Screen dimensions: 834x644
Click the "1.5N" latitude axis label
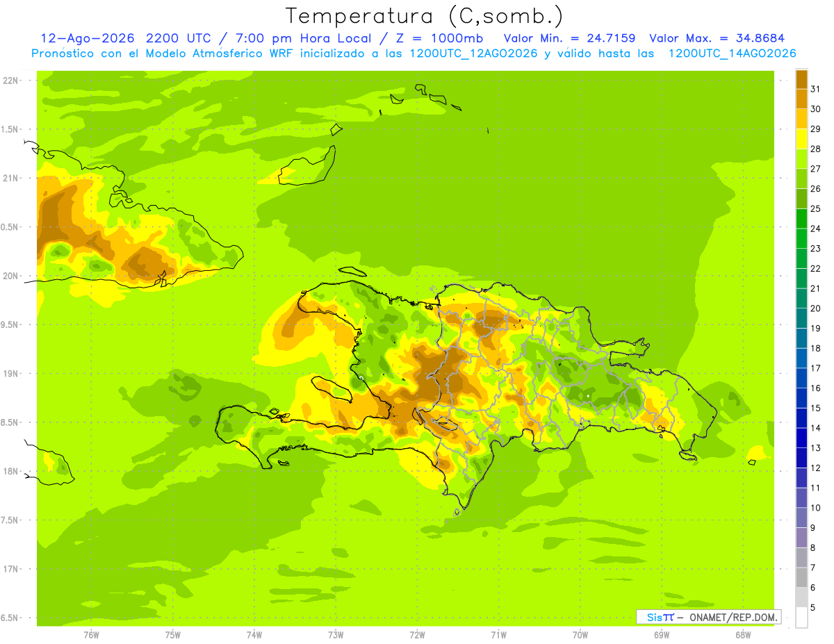point(10,129)
